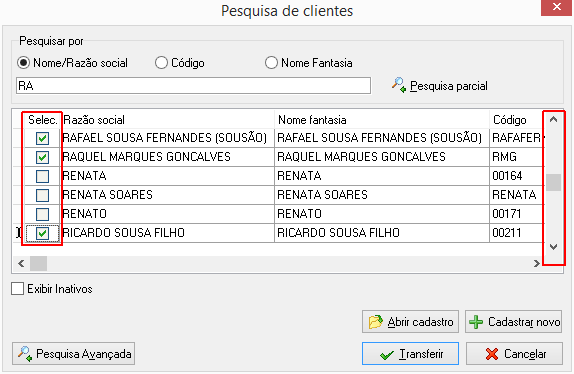Open the Pesquisa Avançada search button
Viewport: 574px width, 374px height.
pyautogui.click(x=74, y=354)
